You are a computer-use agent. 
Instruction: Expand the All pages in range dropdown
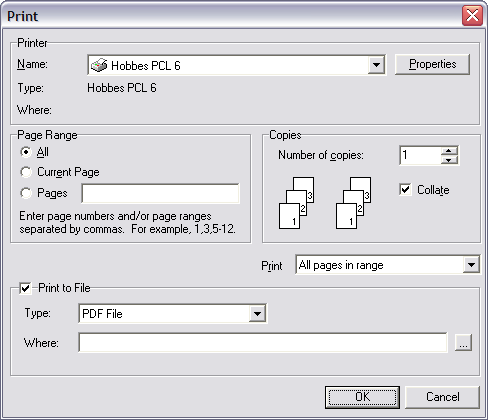471,265
